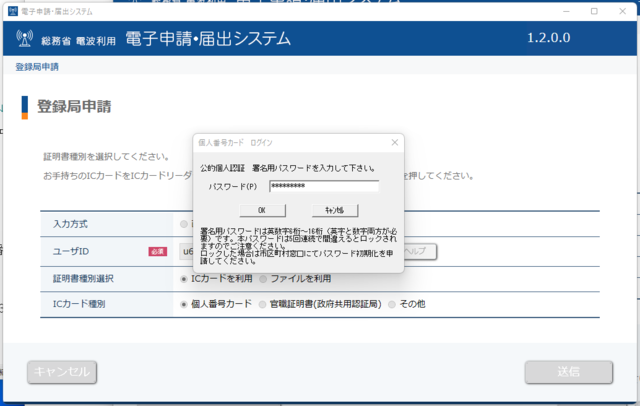Viewport: 640px width, 406px height.
Task: Click the 送信 button
Action: (569, 372)
